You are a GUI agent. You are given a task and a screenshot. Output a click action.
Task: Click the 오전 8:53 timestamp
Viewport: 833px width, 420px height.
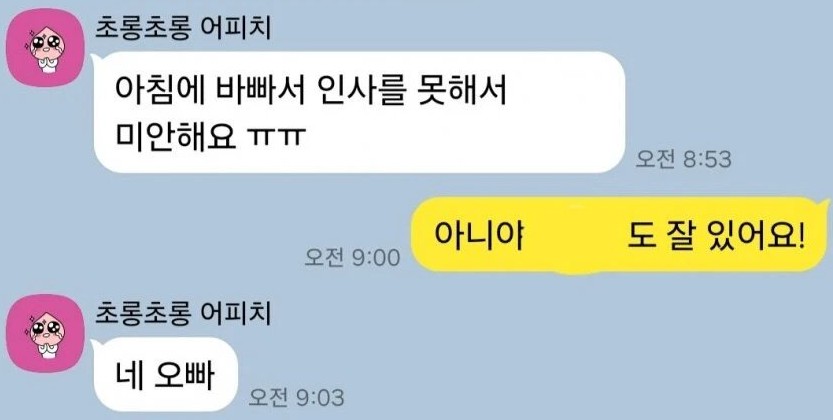click(x=684, y=159)
